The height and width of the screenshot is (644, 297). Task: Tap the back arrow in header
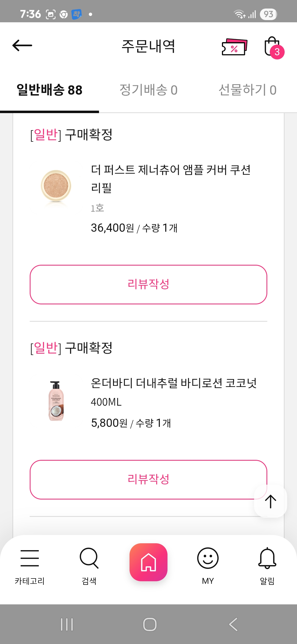tap(22, 45)
